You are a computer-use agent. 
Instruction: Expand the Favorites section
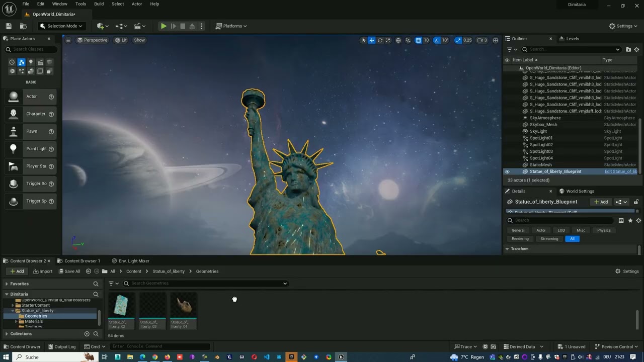7,284
